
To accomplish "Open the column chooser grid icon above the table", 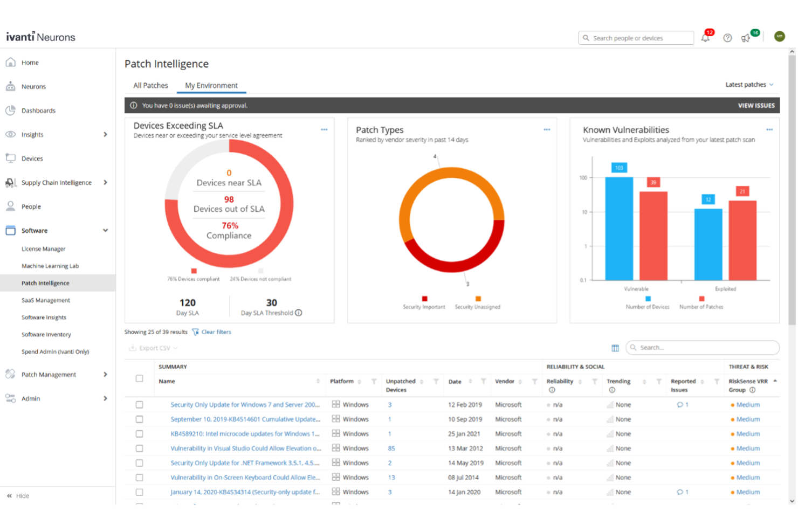I will (x=615, y=348).
